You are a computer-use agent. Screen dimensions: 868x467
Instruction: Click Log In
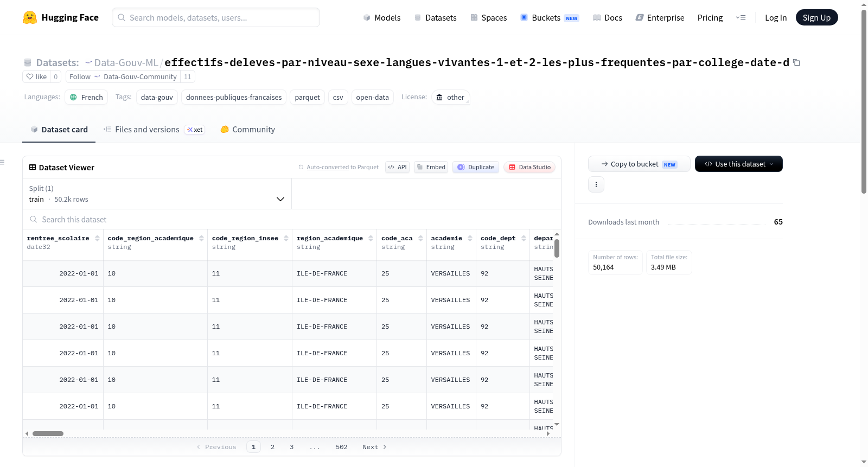(x=776, y=17)
